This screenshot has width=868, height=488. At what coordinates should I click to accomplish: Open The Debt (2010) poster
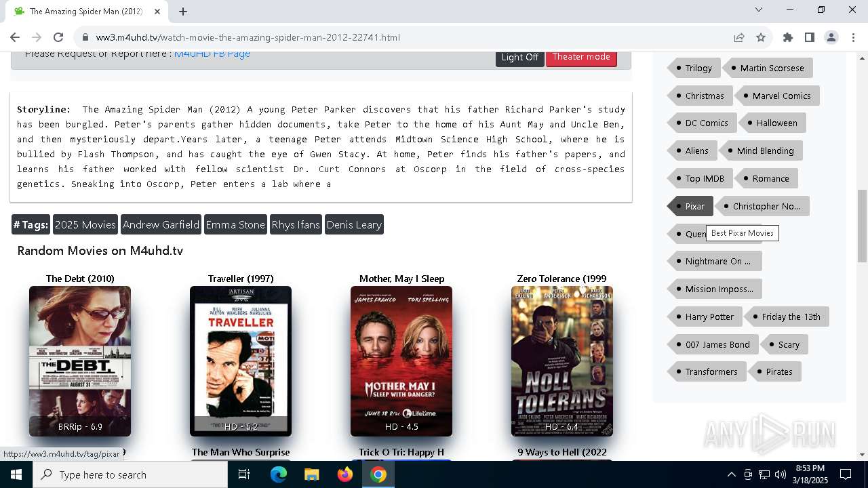(80, 361)
